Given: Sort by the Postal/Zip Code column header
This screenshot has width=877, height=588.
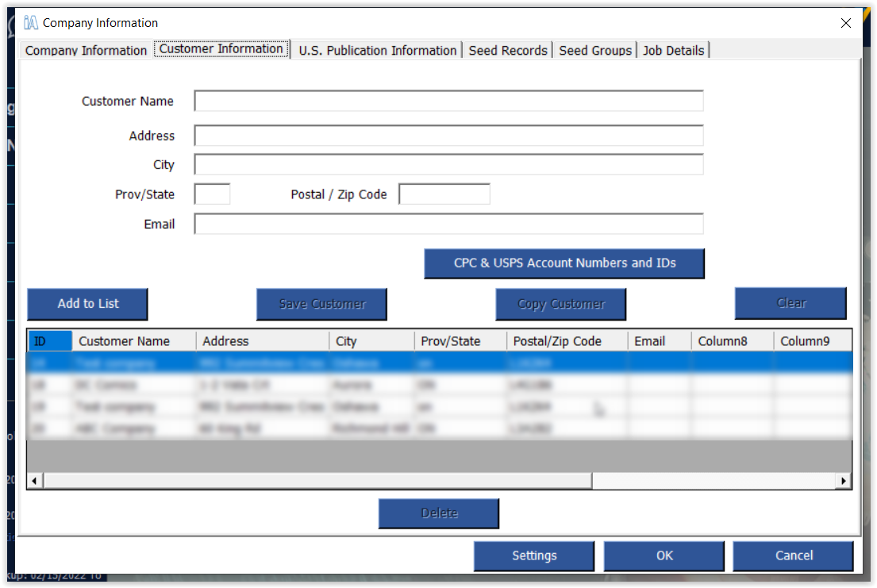Looking at the screenshot, I should pyautogui.click(x=557, y=341).
